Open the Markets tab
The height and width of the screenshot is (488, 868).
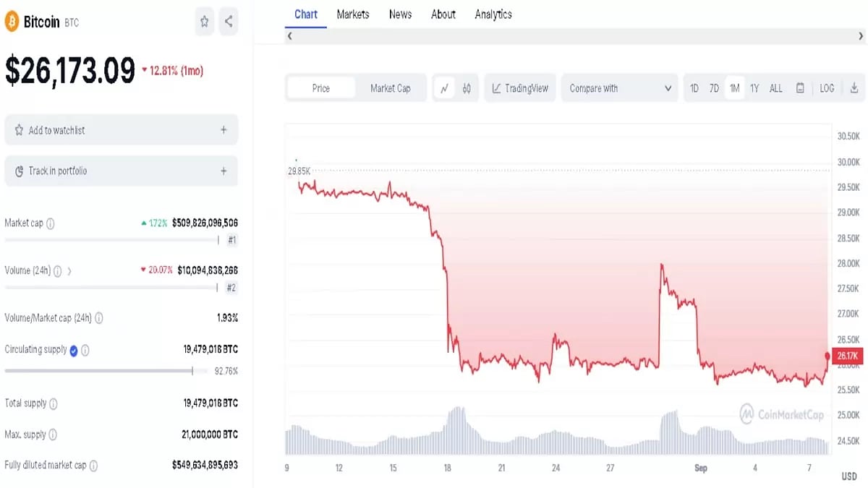tap(353, 14)
